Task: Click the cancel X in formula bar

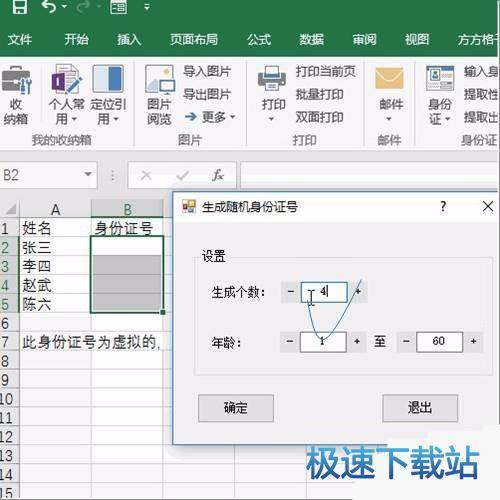Action: pos(146,175)
